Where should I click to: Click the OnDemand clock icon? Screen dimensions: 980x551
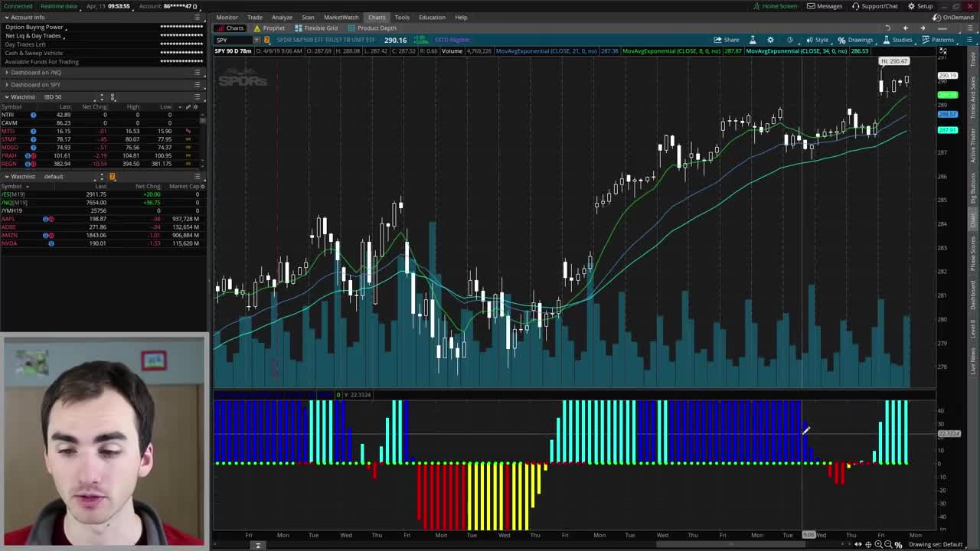coord(938,17)
